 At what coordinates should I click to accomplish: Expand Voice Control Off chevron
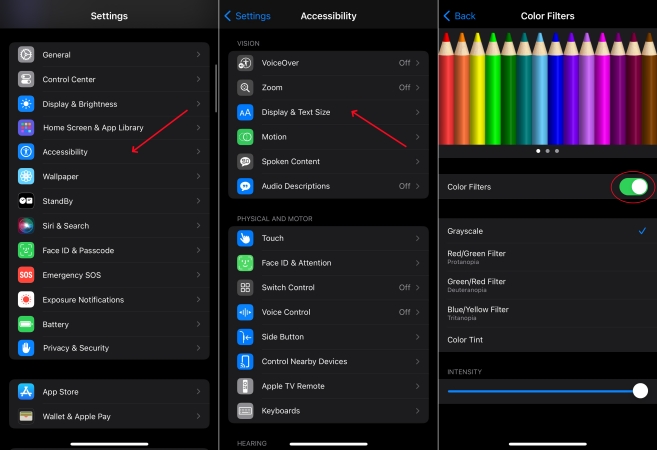pos(417,312)
